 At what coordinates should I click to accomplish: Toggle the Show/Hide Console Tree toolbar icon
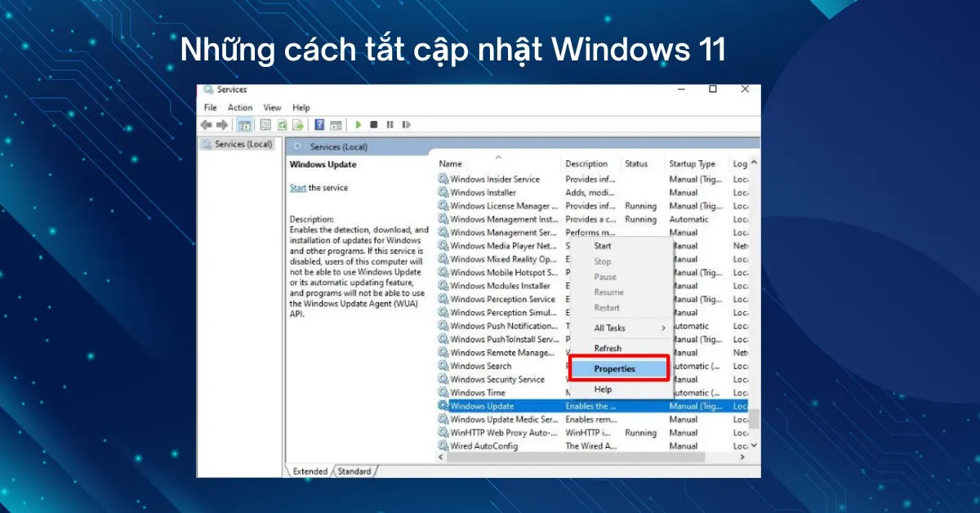pos(244,125)
